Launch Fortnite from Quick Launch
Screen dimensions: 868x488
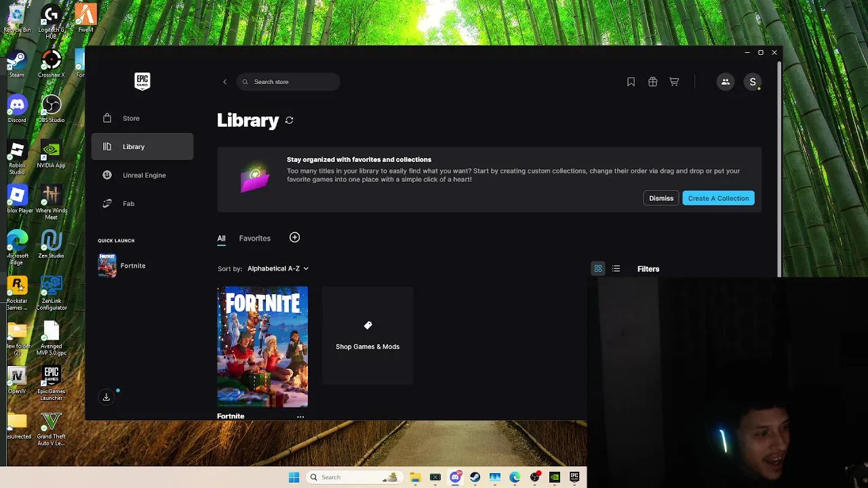122,266
